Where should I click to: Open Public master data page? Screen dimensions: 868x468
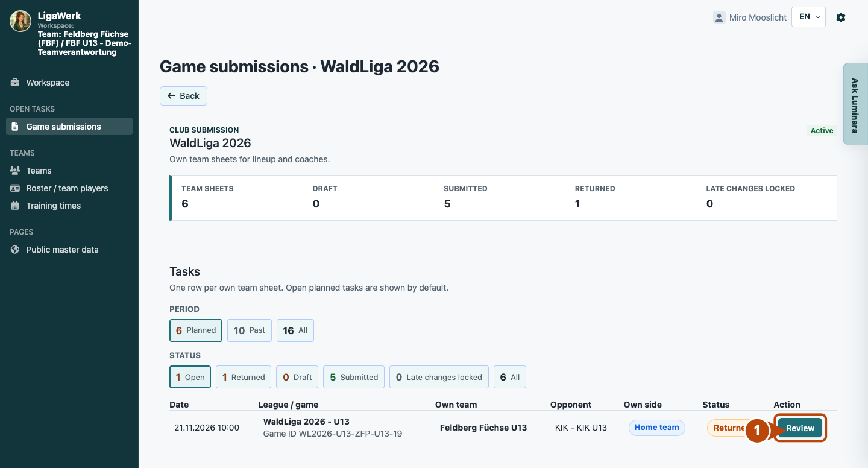click(x=69, y=250)
